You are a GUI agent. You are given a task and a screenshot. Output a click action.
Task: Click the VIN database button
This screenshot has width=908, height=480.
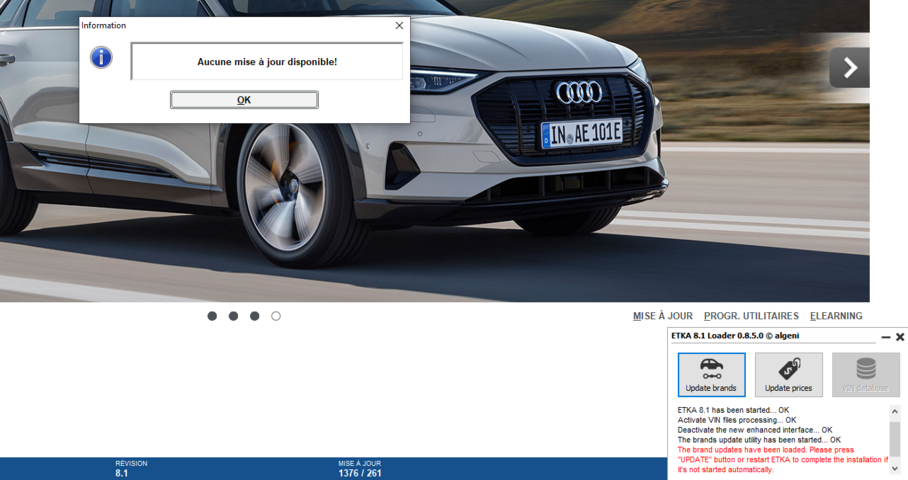pos(866,375)
